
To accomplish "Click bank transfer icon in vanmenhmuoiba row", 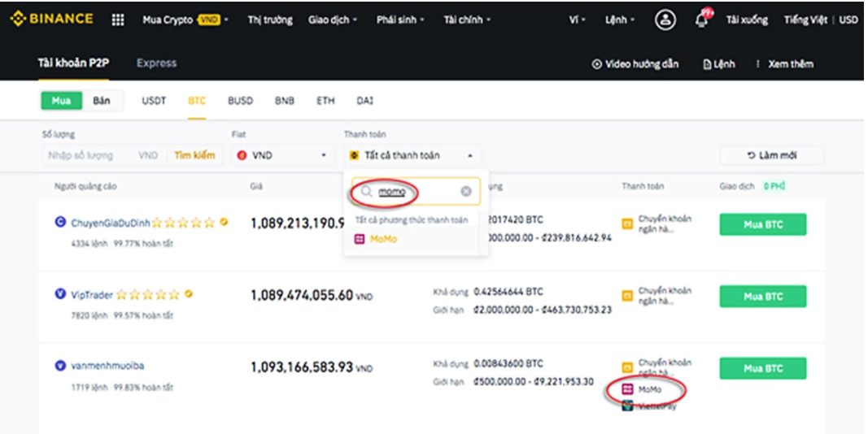I will (x=627, y=367).
